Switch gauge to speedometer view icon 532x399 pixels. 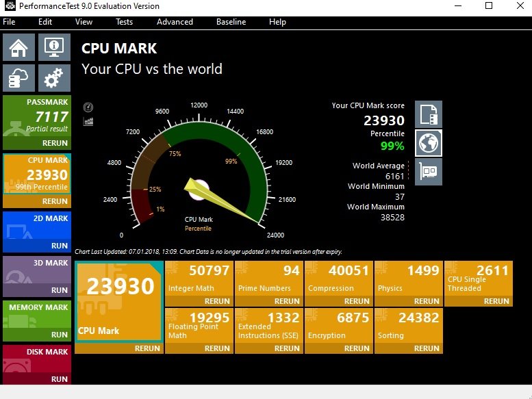[x=88, y=107]
